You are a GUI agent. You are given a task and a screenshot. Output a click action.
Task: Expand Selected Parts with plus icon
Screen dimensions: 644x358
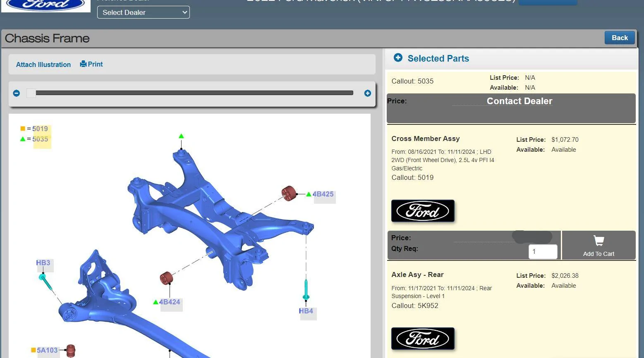pos(398,58)
